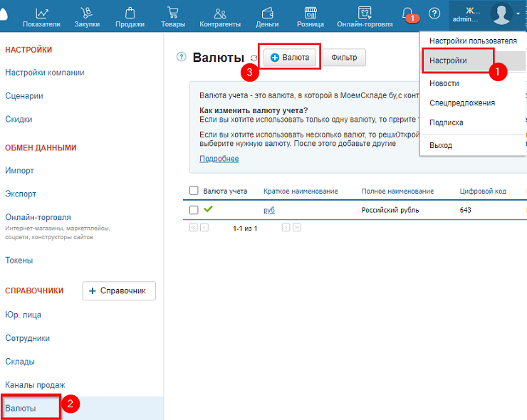Viewport: 527px width, 420px height.
Task: Open the Закупки section icon
Action: pos(86,13)
